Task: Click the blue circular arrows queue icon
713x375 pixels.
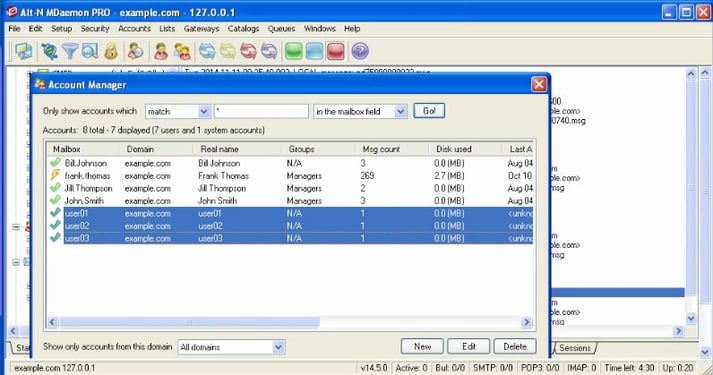Action: tap(207, 51)
